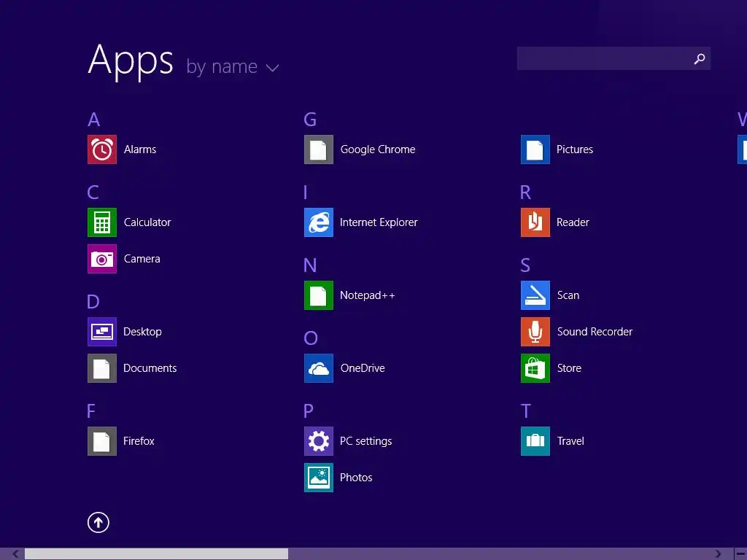This screenshot has width=747, height=560.
Task: Click the 'Calculator' label text
Action: [147, 222]
